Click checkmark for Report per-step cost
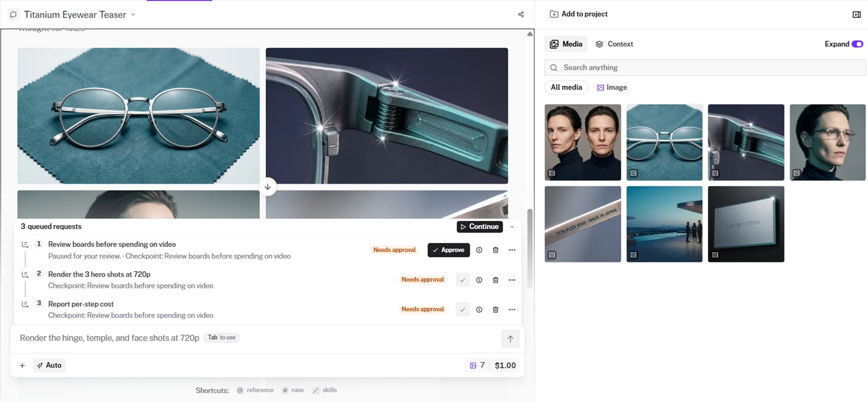868x402 pixels. tap(463, 309)
